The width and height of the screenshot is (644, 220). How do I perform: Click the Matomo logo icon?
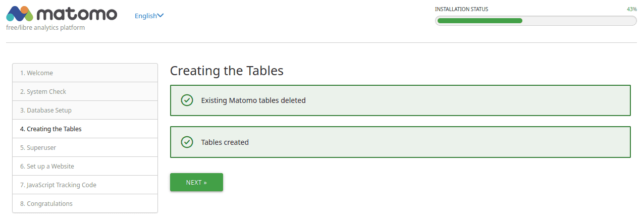[20, 14]
